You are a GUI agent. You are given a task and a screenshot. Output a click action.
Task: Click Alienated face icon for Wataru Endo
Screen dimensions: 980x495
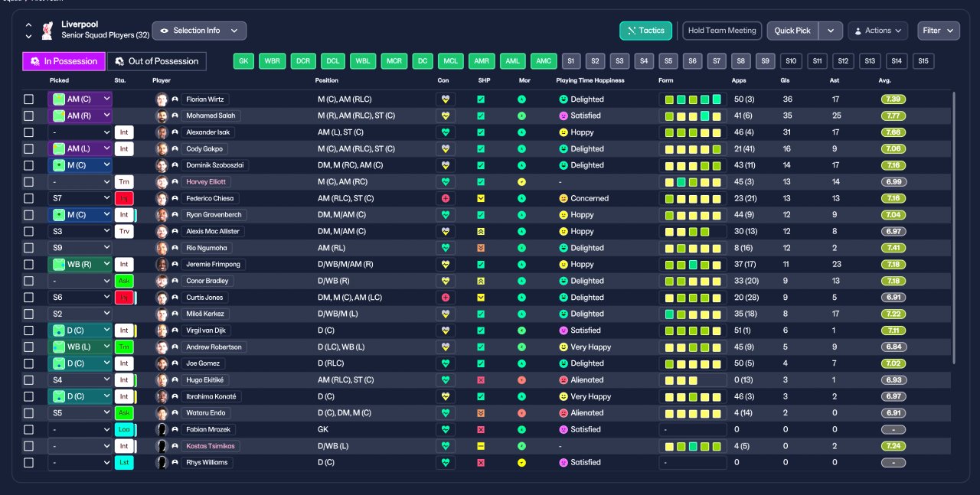[563, 413]
